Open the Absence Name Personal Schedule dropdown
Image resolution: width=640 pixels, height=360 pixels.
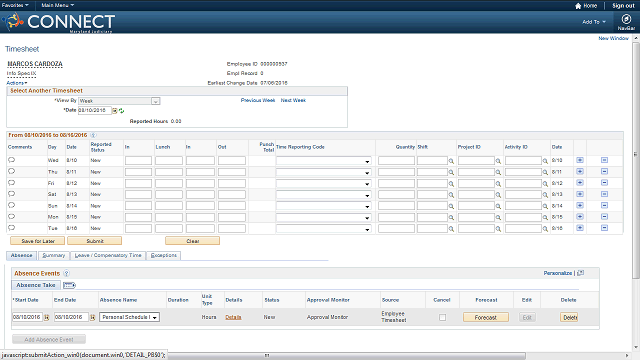pyautogui.click(x=129, y=317)
